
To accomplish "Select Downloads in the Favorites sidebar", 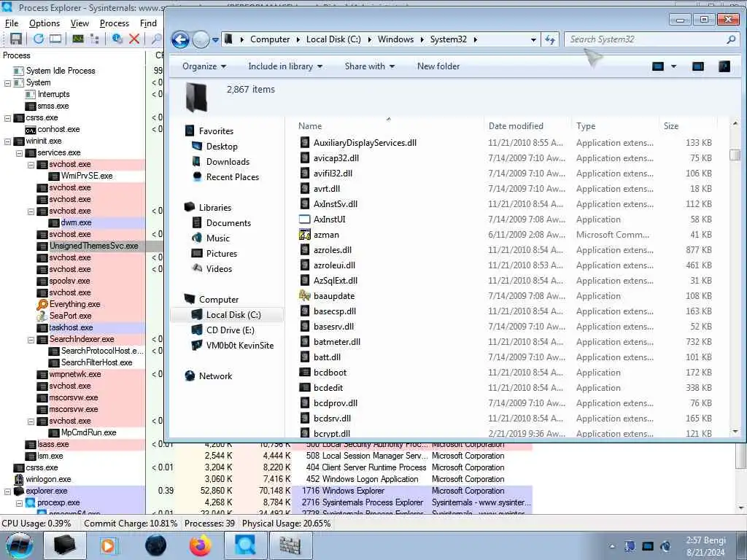I will [x=228, y=162].
